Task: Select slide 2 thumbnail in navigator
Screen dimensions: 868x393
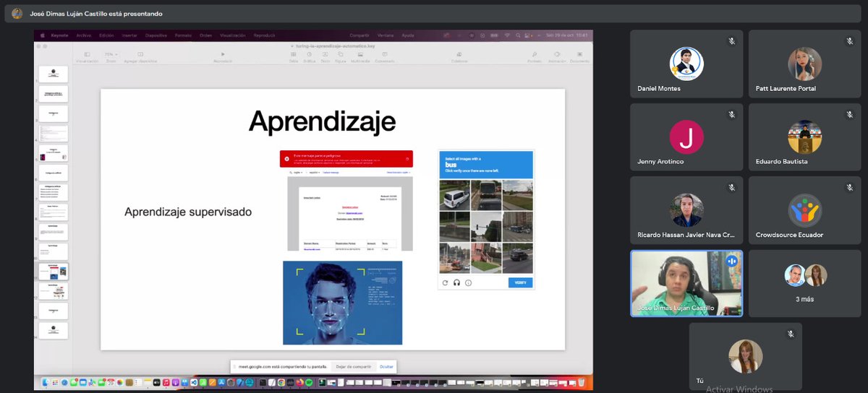Action: (54, 94)
